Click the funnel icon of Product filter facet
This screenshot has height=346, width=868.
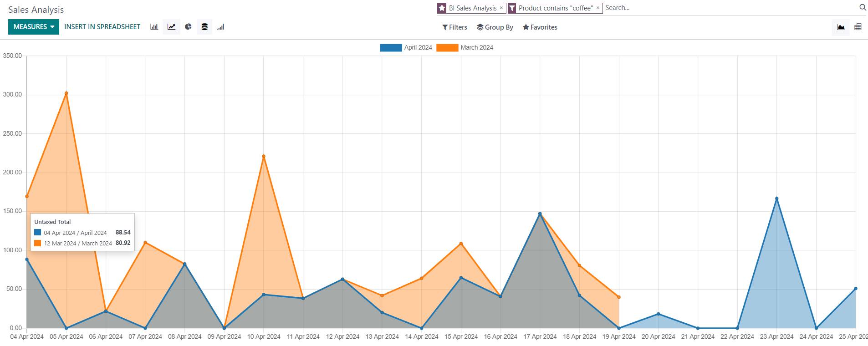tap(512, 8)
